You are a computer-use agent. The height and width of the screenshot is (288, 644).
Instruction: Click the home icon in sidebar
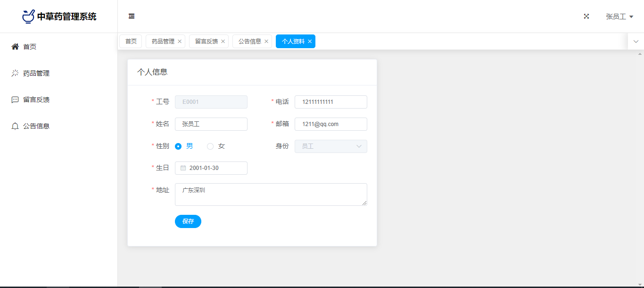15,47
